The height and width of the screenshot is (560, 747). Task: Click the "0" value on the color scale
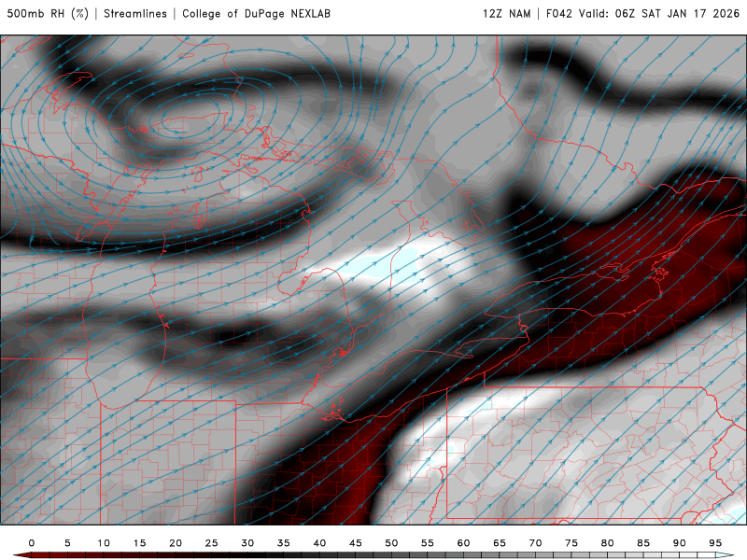[32, 543]
